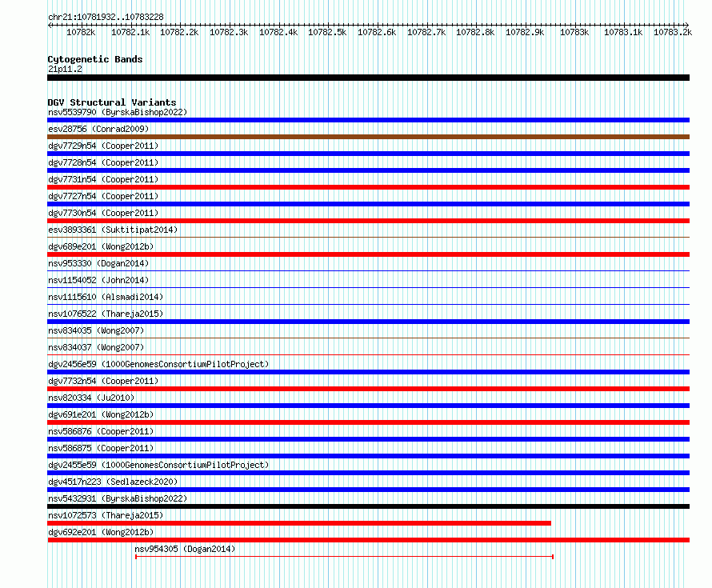Select dgv7727n54 (Cooper2011) variant
This screenshot has width=712, height=588.
[103, 196]
